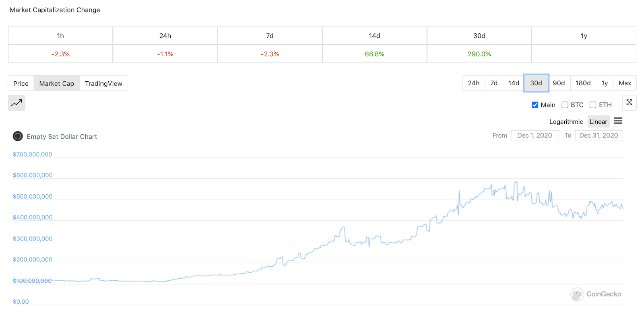Viewport: 644px width, 321px height.
Task: Open the To date picker Dec 31, 2020
Action: coord(599,136)
